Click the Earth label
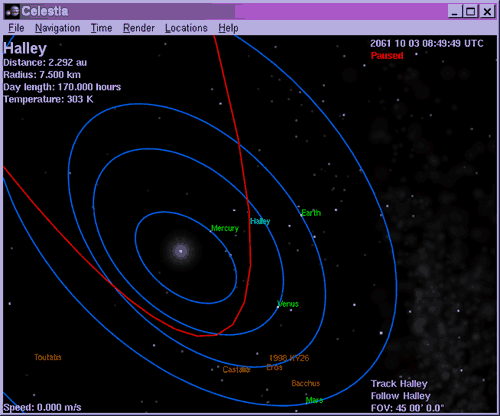This screenshot has width=500, height=416. coord(311,213)
